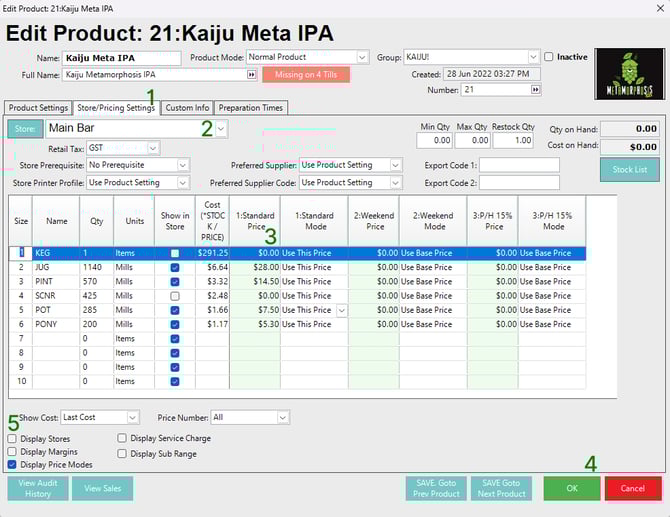Switch to the Product Settings tab
The height and width of the screenshot is (517, 670).
coord(38,108)
